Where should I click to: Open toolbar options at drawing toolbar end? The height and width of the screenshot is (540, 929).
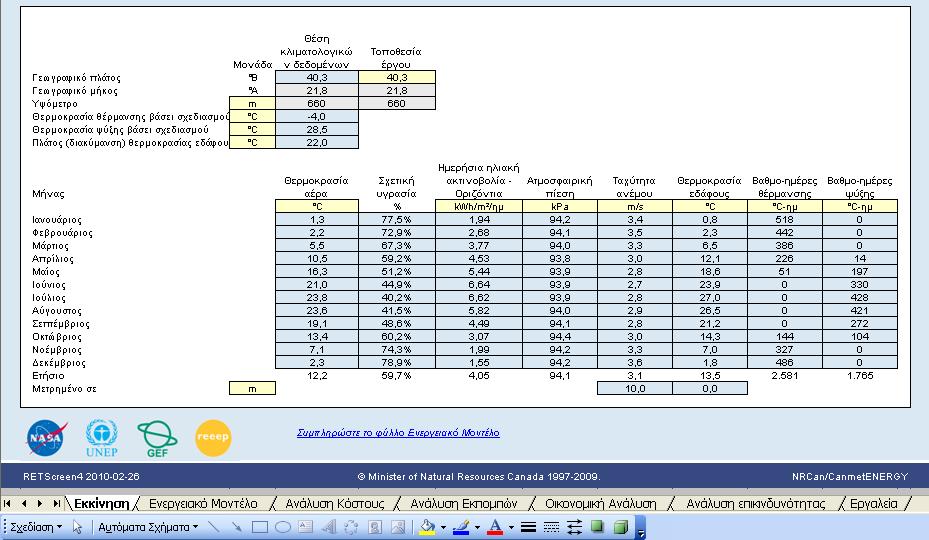click(640, 528)
